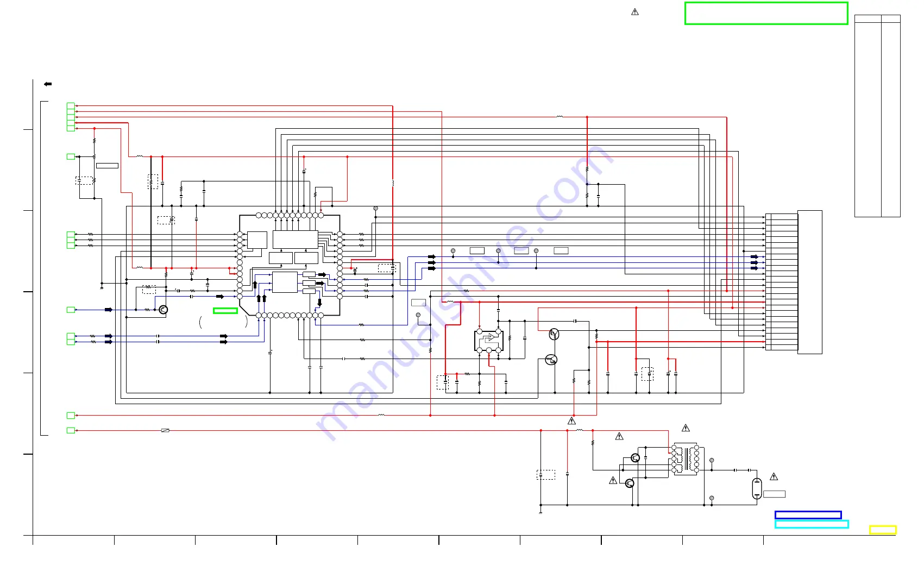Viewport: 924px width, 578px height.
Task: Select the square block at the IC's upper left
Action: 257,240
